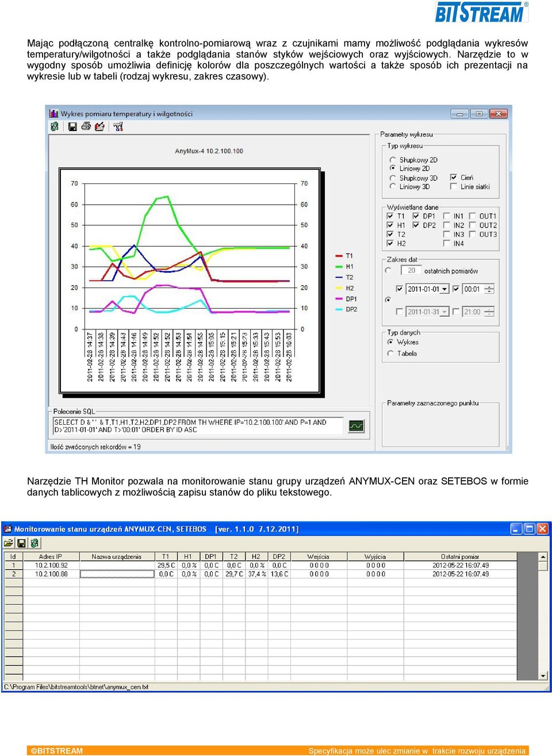Toggle the Cień shadow checkbox
This screenshot has width=552, height=756.
click(454, 178)
